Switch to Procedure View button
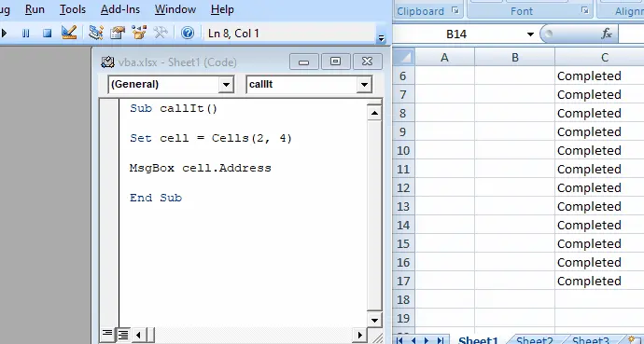The image size is (644, 344). [107, 334]
